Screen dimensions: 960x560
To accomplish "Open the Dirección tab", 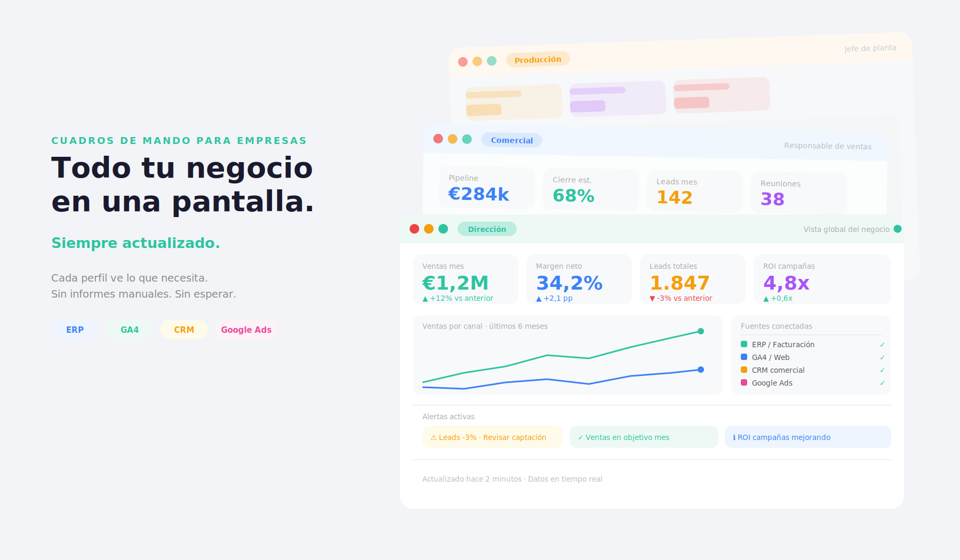I will coord(487,229).
